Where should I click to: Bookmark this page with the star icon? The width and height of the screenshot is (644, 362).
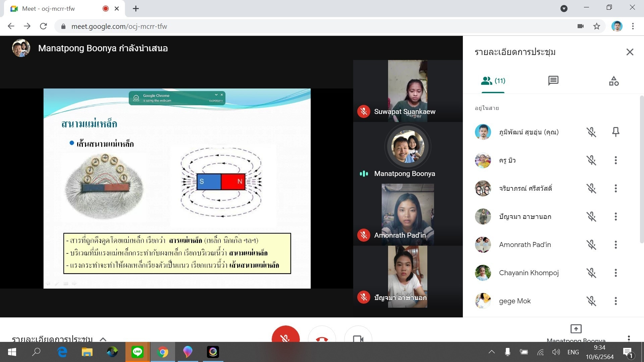596,26
